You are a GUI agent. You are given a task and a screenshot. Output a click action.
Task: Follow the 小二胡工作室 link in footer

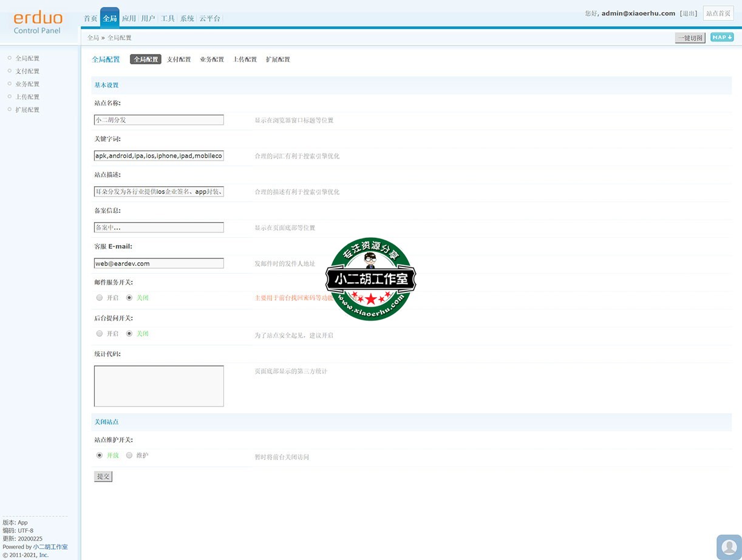tap(50, 547)
